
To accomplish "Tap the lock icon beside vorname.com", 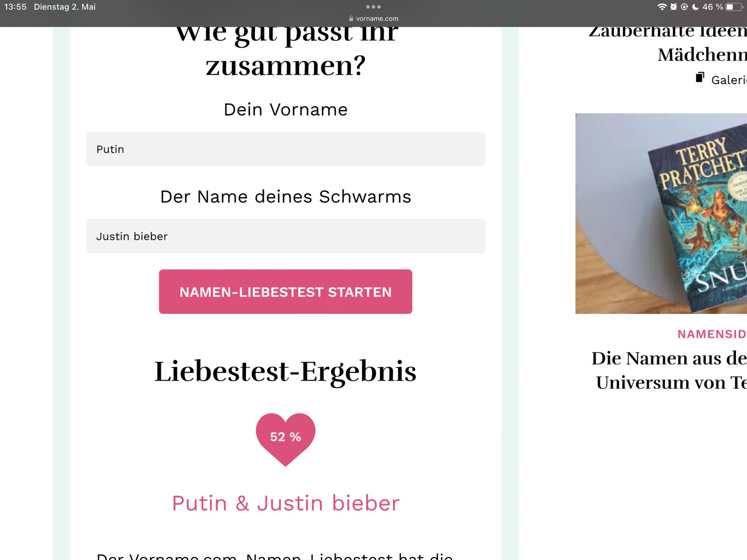I will [x=351, y=18].
